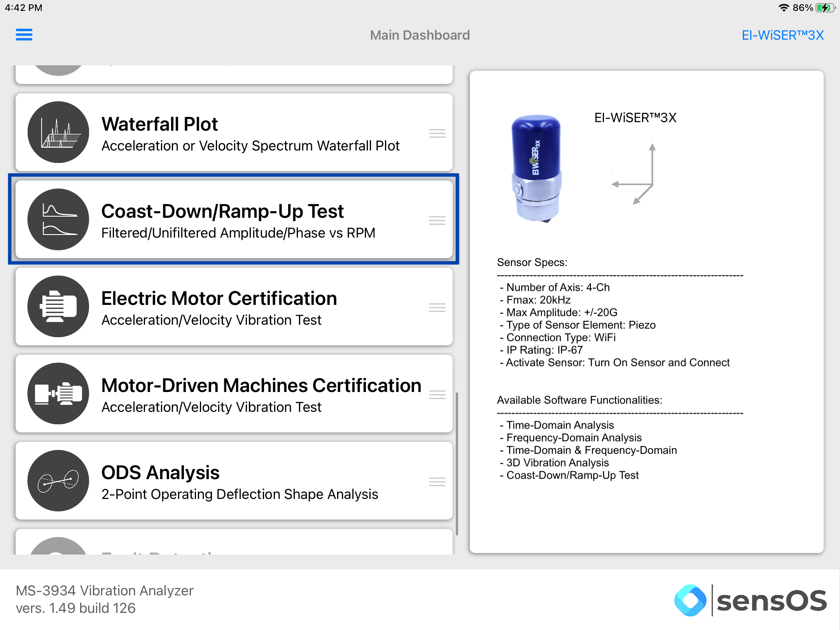The image size is (840, 630).
Task: Click the 'Sensor Specs:' heading
Action: (532, 262)
